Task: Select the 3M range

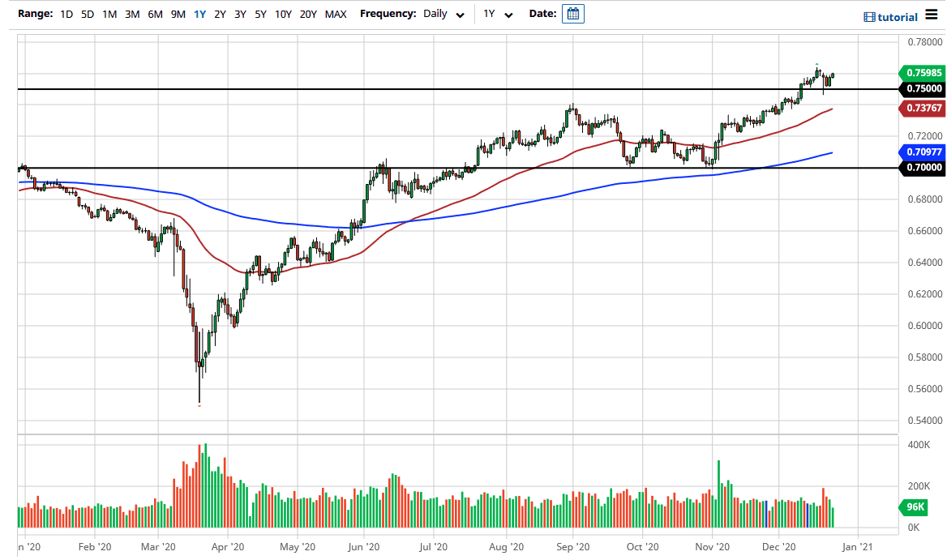Action: tap(131, 14)
